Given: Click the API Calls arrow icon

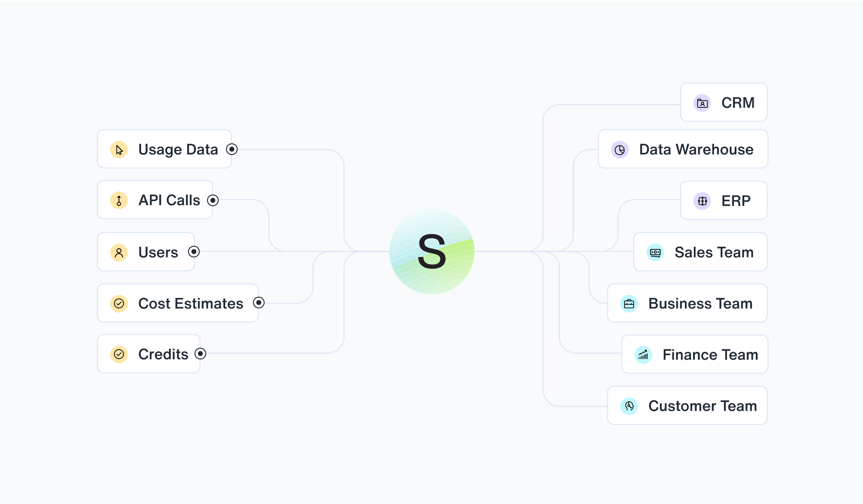Looking at the screenshot, I should tap(119, 200).
